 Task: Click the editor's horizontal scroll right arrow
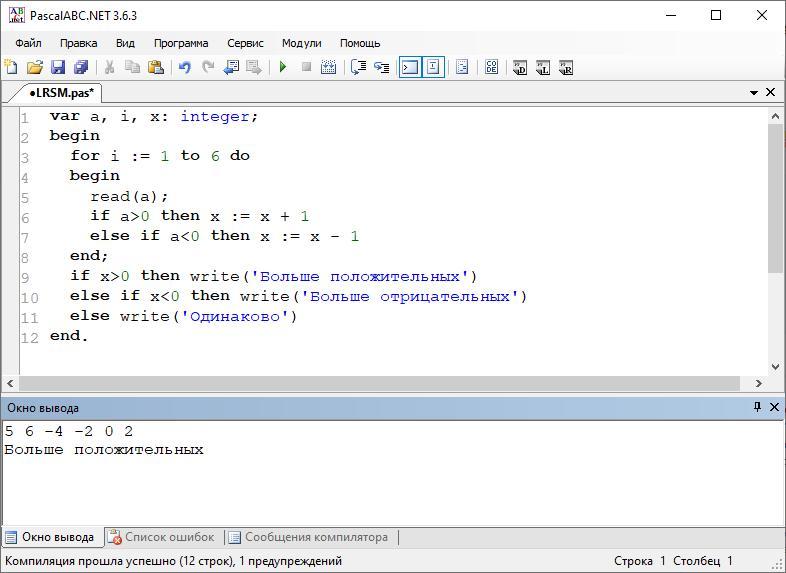(x=759, y=383)
